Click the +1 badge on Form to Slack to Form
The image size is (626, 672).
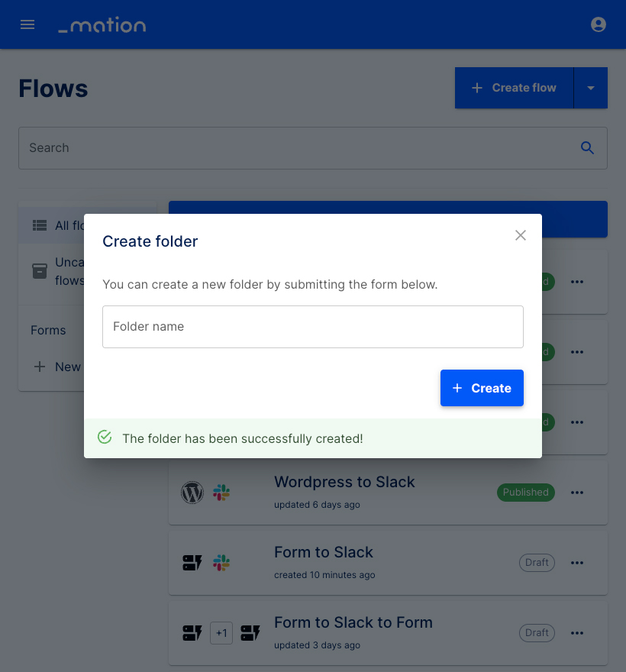pos(221,633)
